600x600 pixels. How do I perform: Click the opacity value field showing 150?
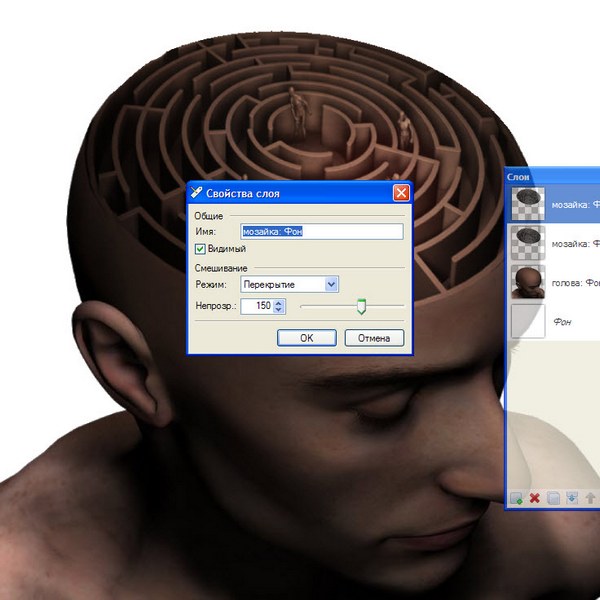coord(257,306)
